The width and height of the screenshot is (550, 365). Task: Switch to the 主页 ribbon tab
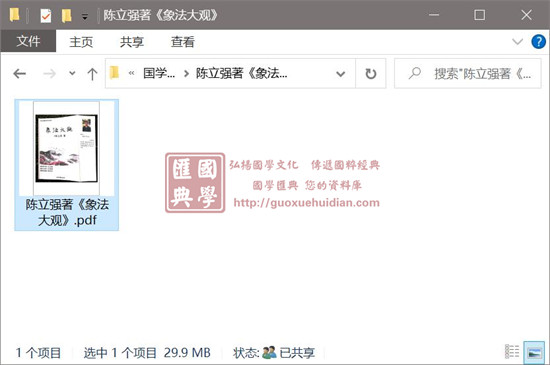coord(81,42)
